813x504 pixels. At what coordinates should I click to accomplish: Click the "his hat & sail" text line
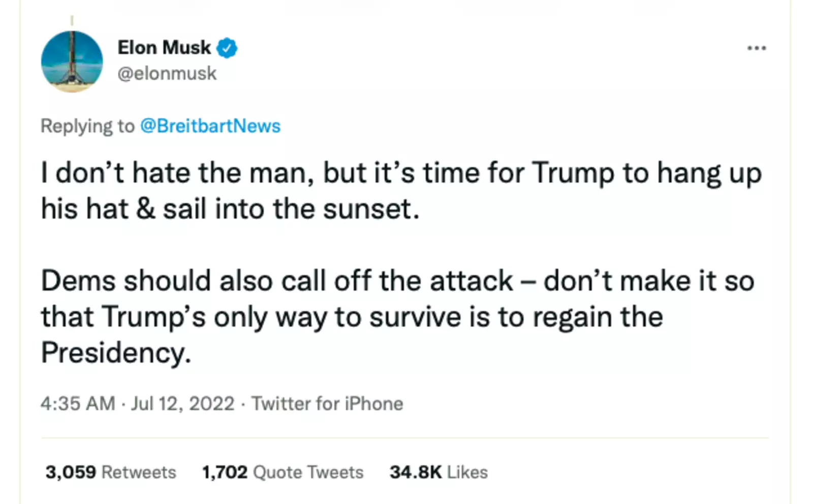tap(230, 209)
